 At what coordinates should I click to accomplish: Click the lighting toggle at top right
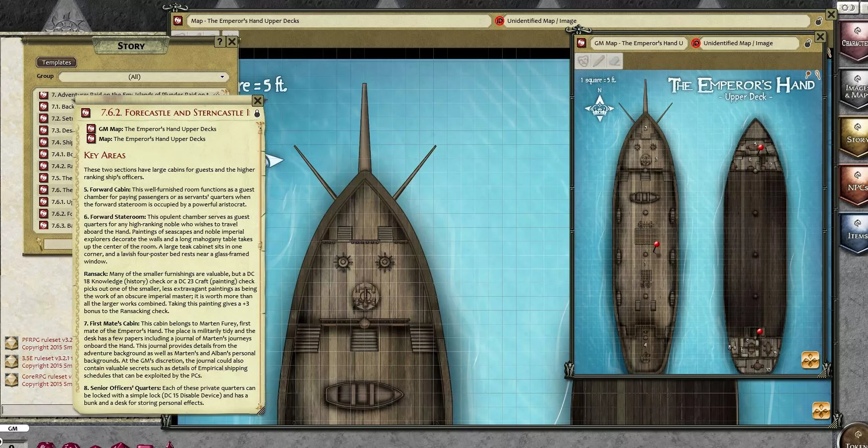(848, 7)
